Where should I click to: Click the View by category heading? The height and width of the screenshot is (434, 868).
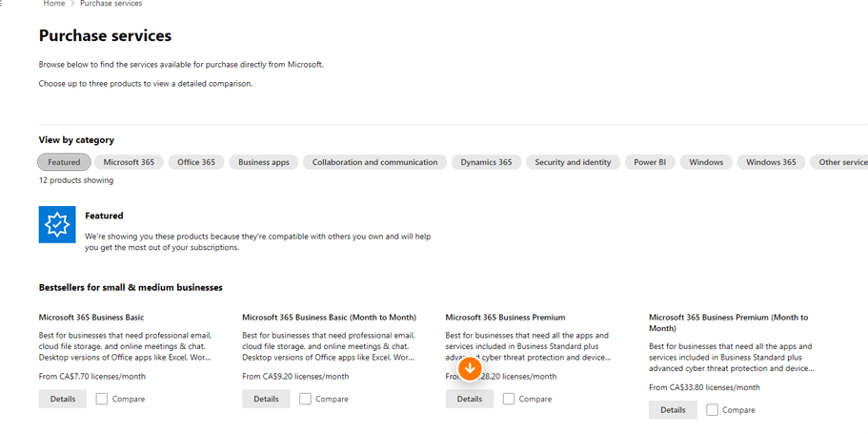(x=76, y=140)
